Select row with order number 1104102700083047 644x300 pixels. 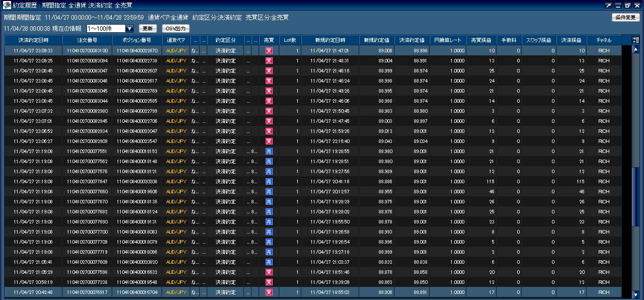[x=313, y=70]
